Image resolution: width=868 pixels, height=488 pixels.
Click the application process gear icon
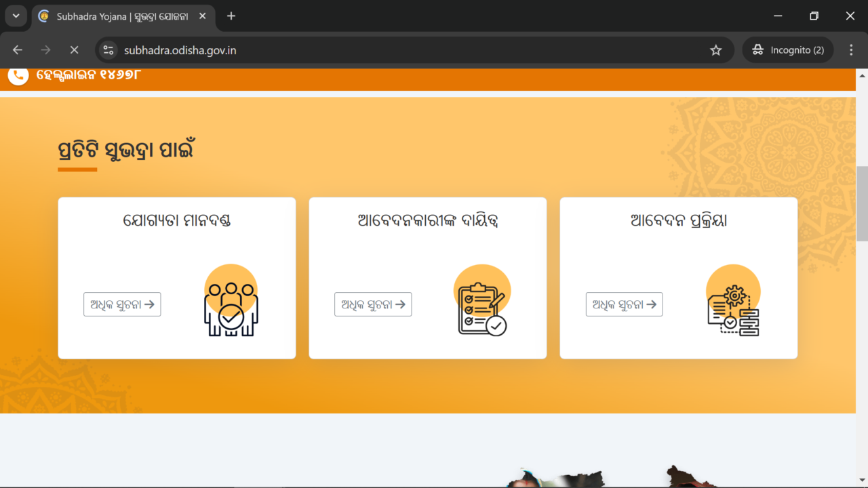[x=733, y=300]
